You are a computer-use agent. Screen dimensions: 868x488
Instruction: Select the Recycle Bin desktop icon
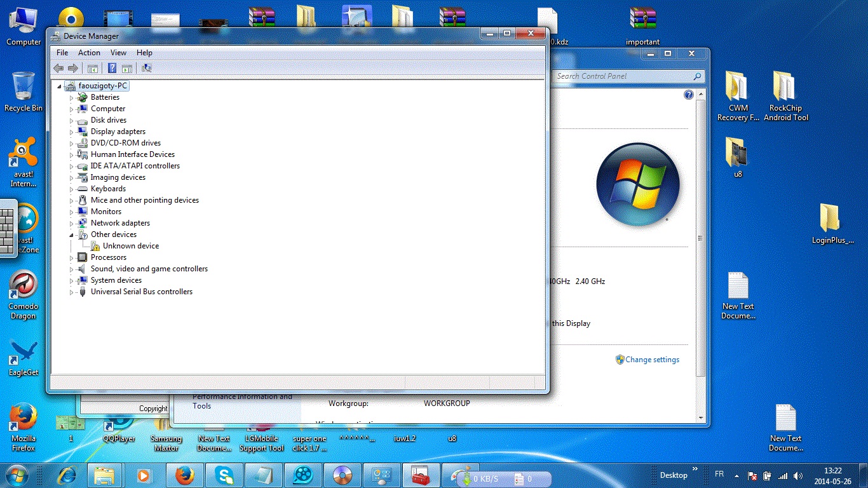24,91
